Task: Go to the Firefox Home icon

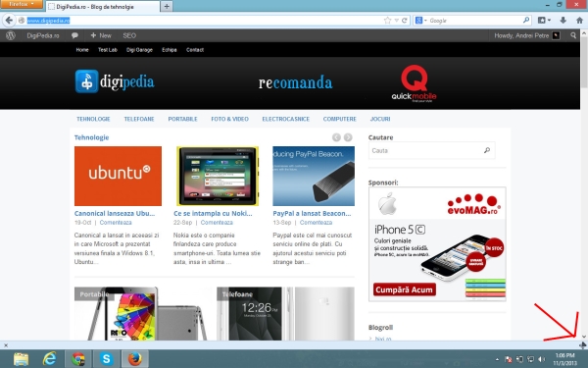Action: coord(579,21)
